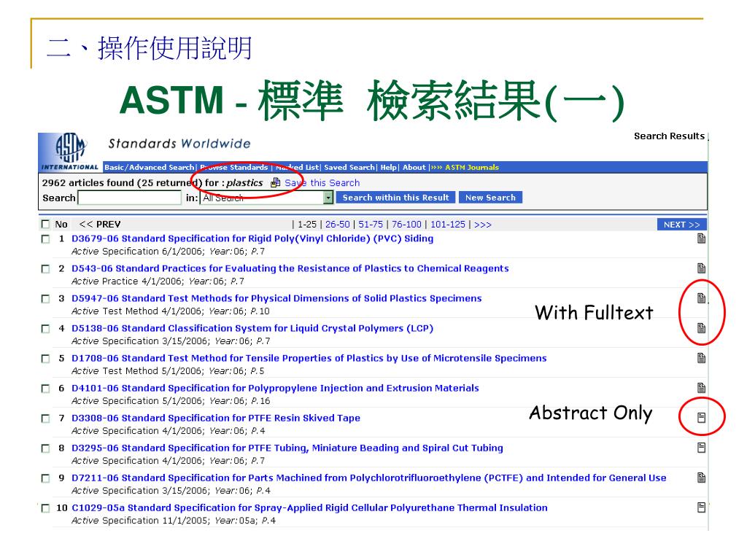Check the box for result 8 D3295-06
Image resolution: width=747 pixels, height=560 pixels.
pos(45,448)
